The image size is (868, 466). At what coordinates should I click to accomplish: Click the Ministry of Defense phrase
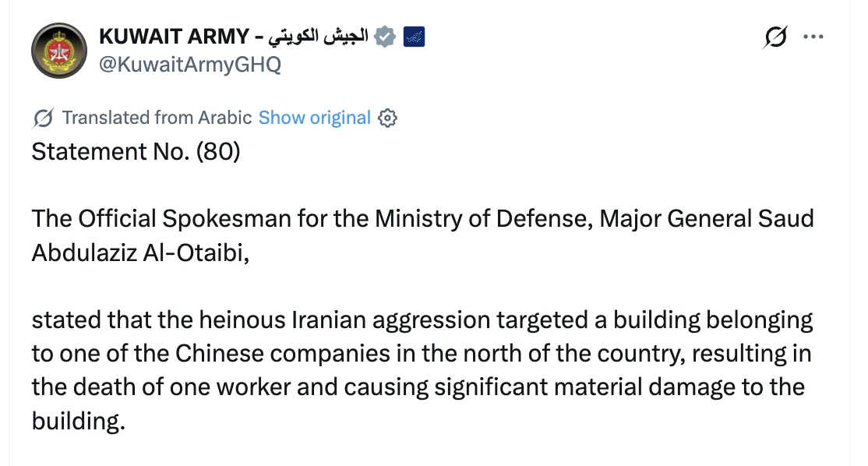coord(484,219)
